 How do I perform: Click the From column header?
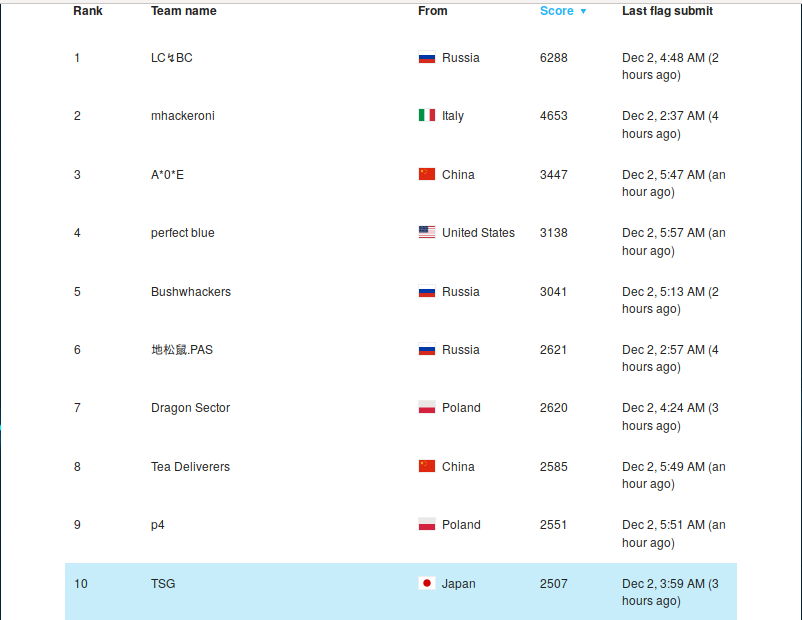coord(432,11)
